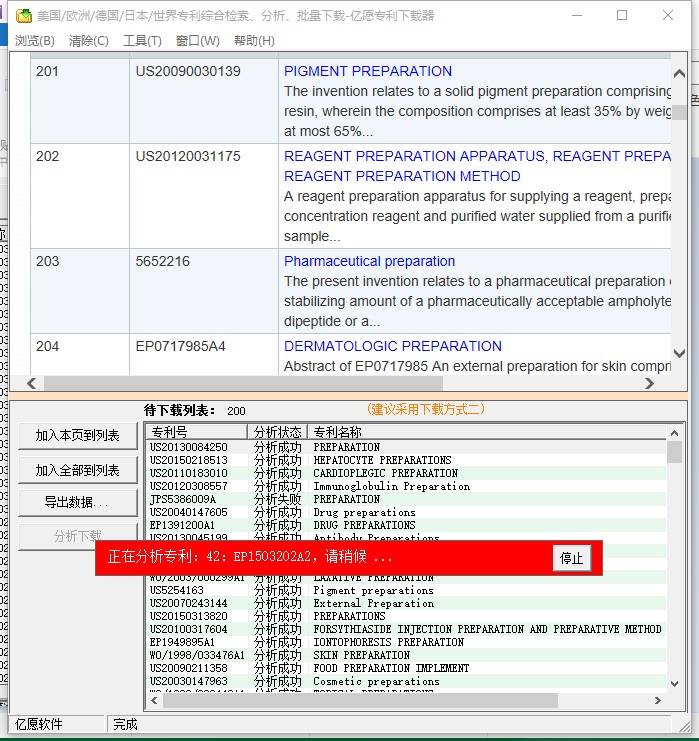
Task: Sort by the 专利名称 column header
Action: tap(487, 432)
